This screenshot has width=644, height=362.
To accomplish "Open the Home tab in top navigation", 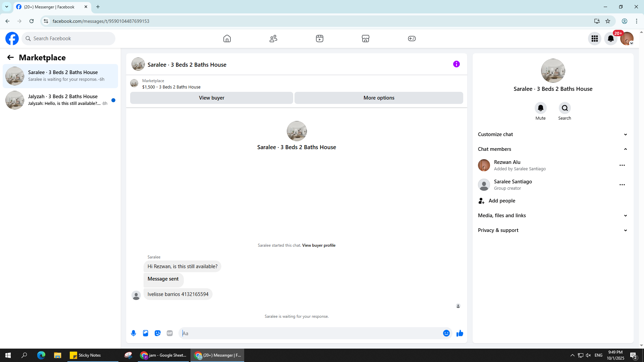I will (x=227, y=39).
